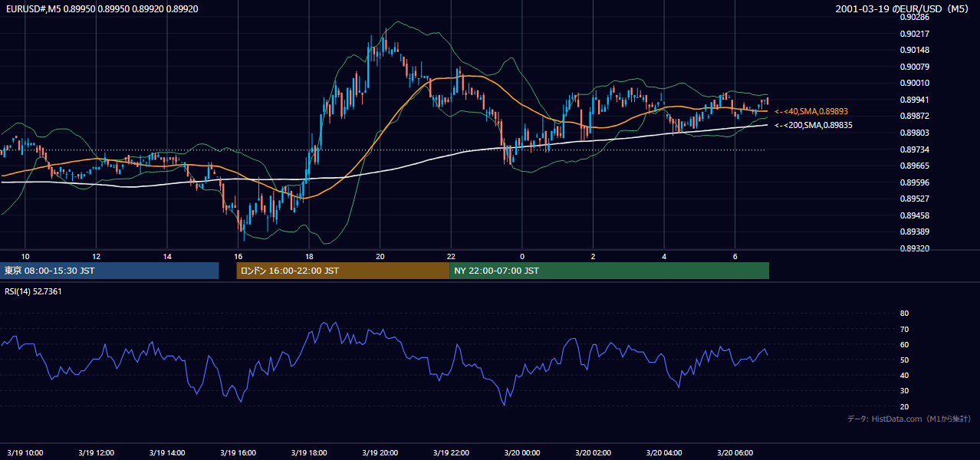Click the 3/19 16:00 date axis label
The width and height of the screenshot is (980, 460).
tap(238, 452)
